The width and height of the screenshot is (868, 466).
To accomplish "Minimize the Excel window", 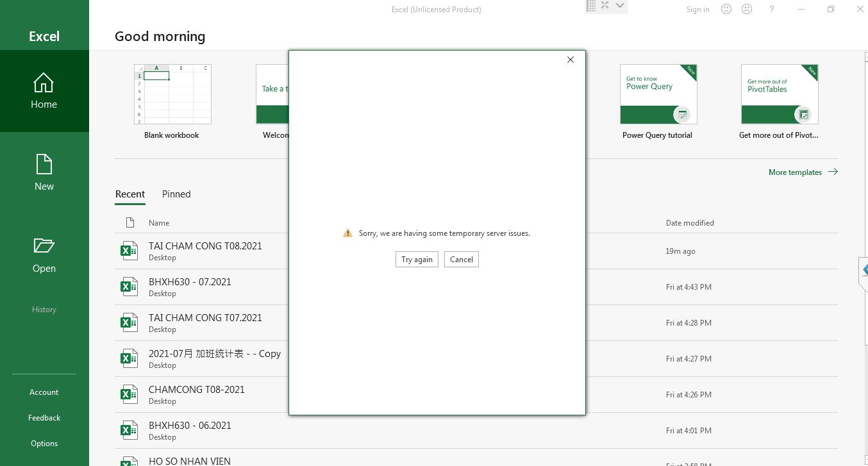I will (801, 9).
